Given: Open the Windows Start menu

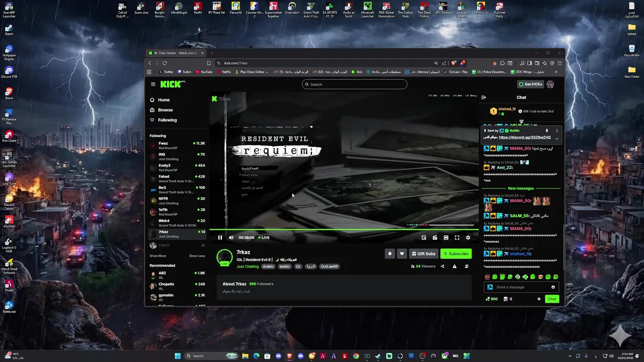Looking at the screenshot, I should pyautogui.click(x=178, y=356).
